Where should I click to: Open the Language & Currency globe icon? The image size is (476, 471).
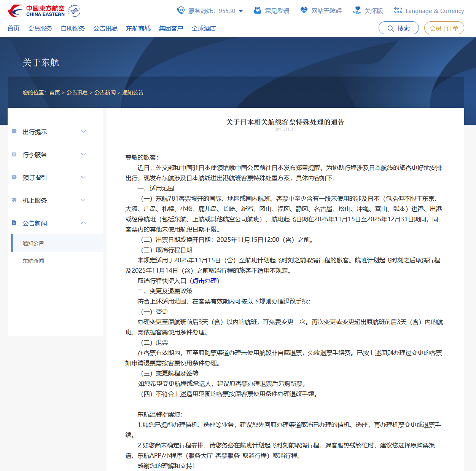[398, 11]
